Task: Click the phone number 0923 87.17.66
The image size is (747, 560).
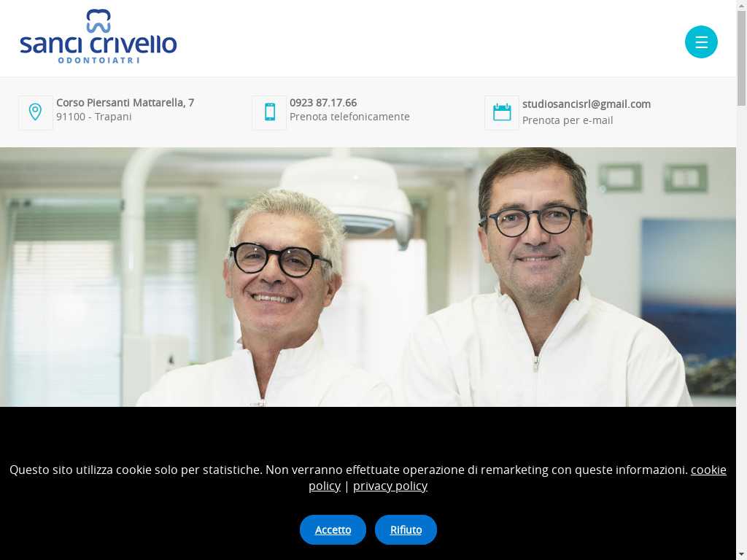Action: click(323, 103)
